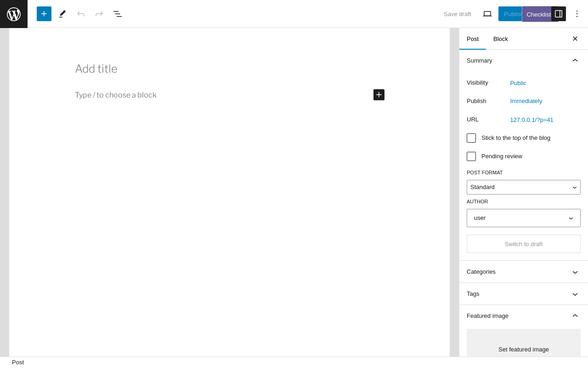Switch to the Block tab
This screenshot has height=368, width=588.
coord(501,39)
